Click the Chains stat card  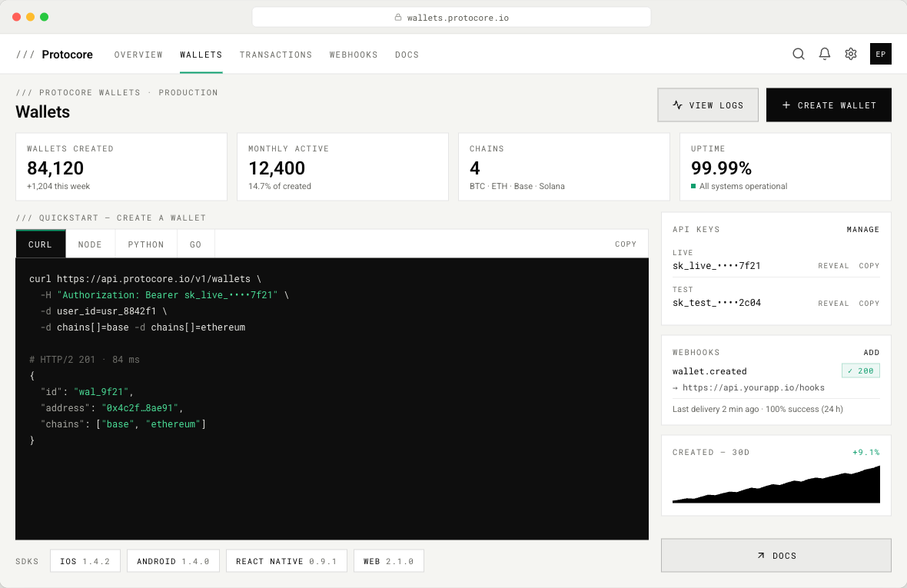point(564,167)
